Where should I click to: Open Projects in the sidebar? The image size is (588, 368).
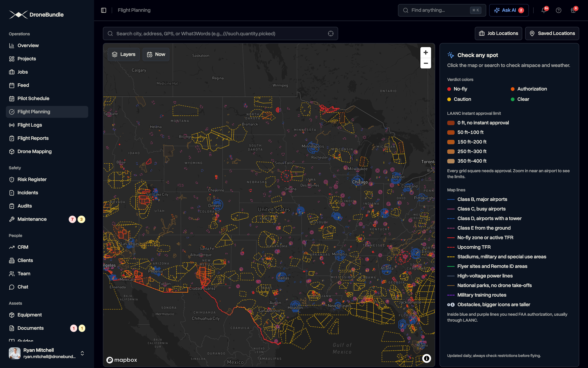[x=47, y=59]
